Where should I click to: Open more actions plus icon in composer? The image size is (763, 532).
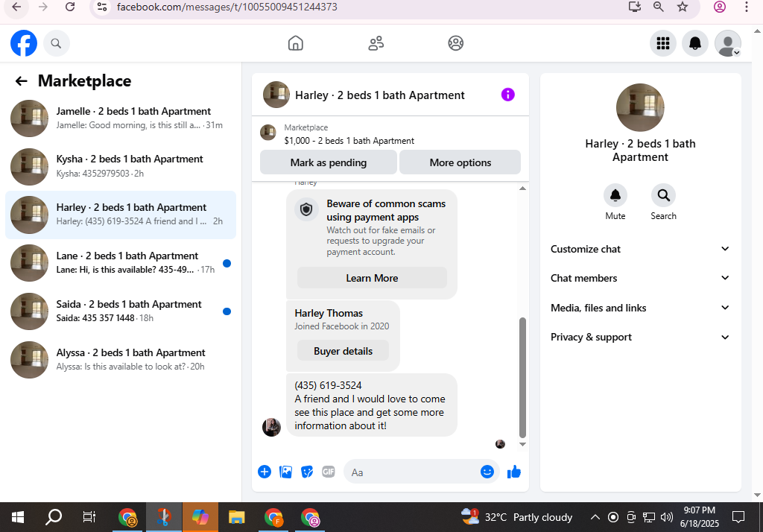point(265,472)
